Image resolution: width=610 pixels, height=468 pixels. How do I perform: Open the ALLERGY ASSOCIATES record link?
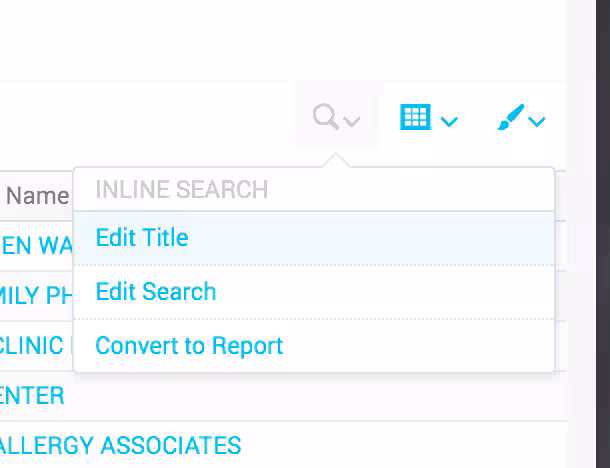coord(120,445)
